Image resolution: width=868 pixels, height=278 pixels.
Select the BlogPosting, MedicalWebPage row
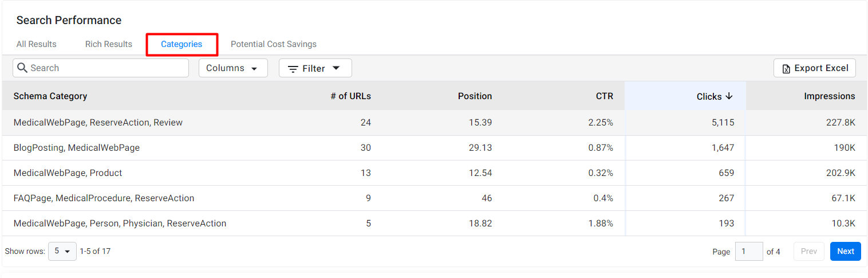(434, 147)
